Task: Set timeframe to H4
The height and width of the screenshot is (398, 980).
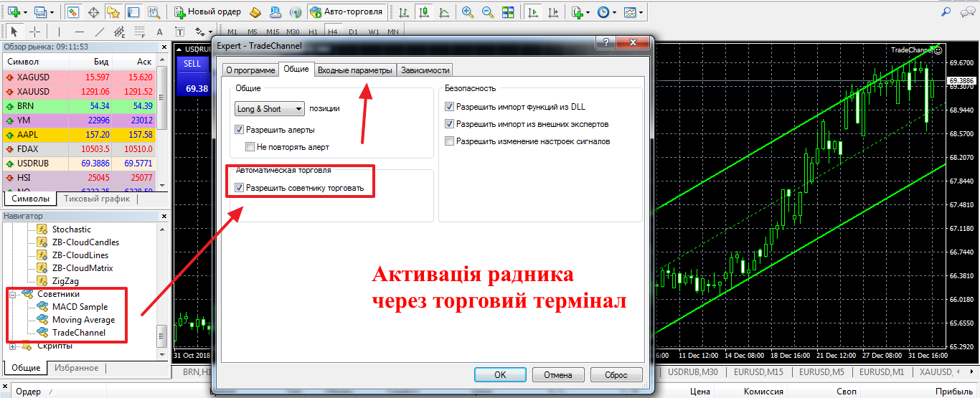Action: pyautogui.click(x=332, y=32)
